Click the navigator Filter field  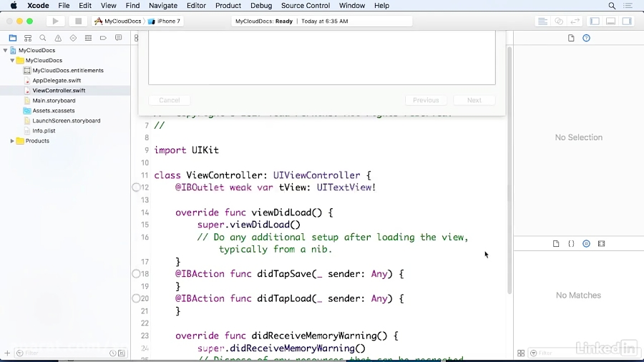(x=64, y=353)
